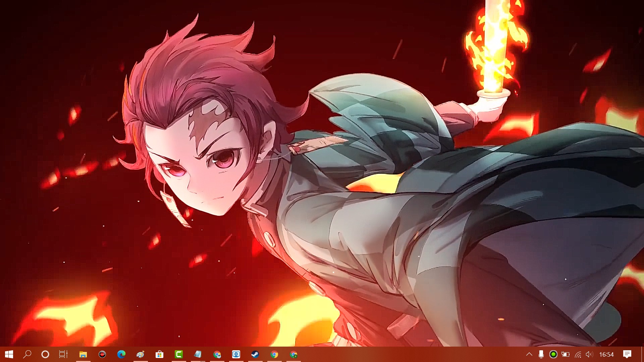Image resolution: width=644 pixels, height=362 pixels.
Task: Open Microsoft Store from taskbar
Action: coord(160,354)
